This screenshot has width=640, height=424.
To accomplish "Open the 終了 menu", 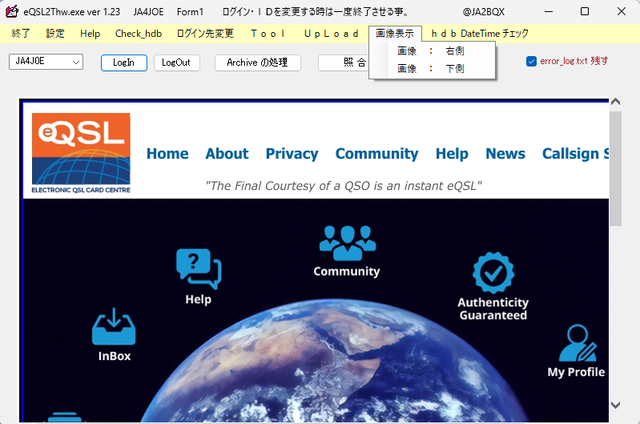I will point(20,33).
